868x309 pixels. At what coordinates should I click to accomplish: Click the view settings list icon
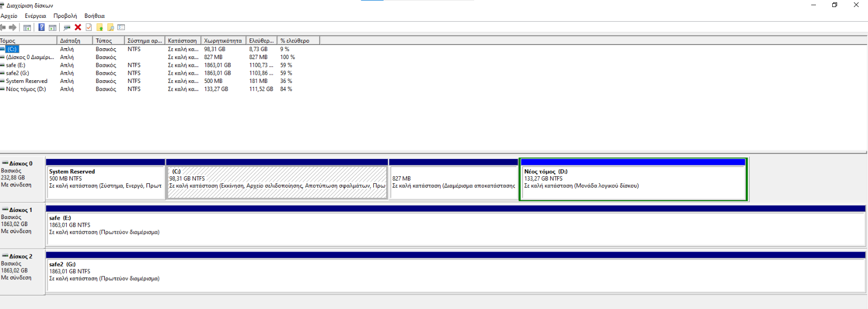pyautogui.click(x=121, y=27)
